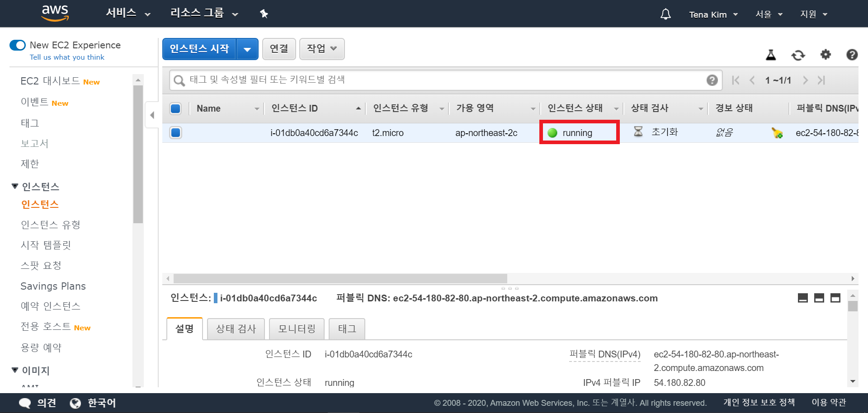
Task: Open the 작업 actions dropdown
Action: pyautogui.click(x=322, y=49)
